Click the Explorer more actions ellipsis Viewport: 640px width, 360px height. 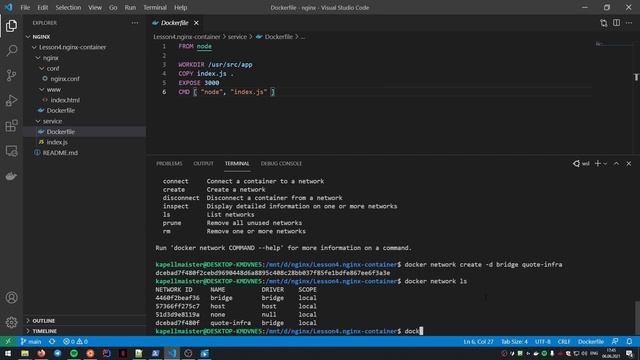[135, 23]
